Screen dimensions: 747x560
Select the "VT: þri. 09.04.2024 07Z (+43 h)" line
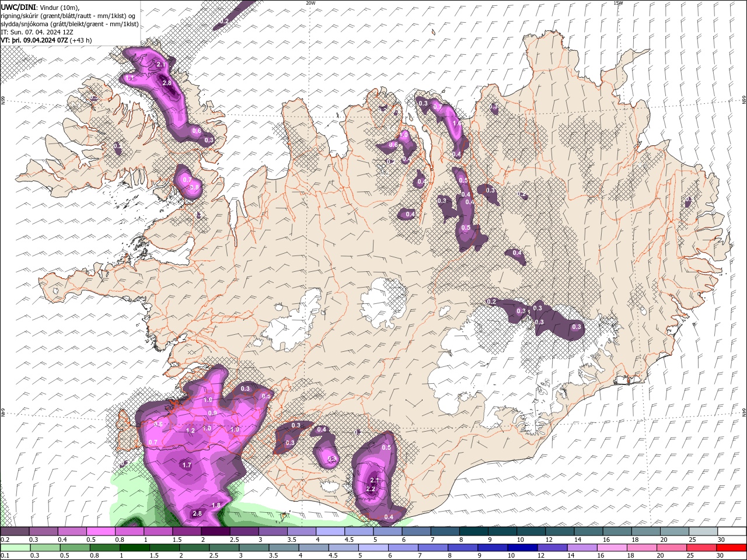tap(46, 40)
